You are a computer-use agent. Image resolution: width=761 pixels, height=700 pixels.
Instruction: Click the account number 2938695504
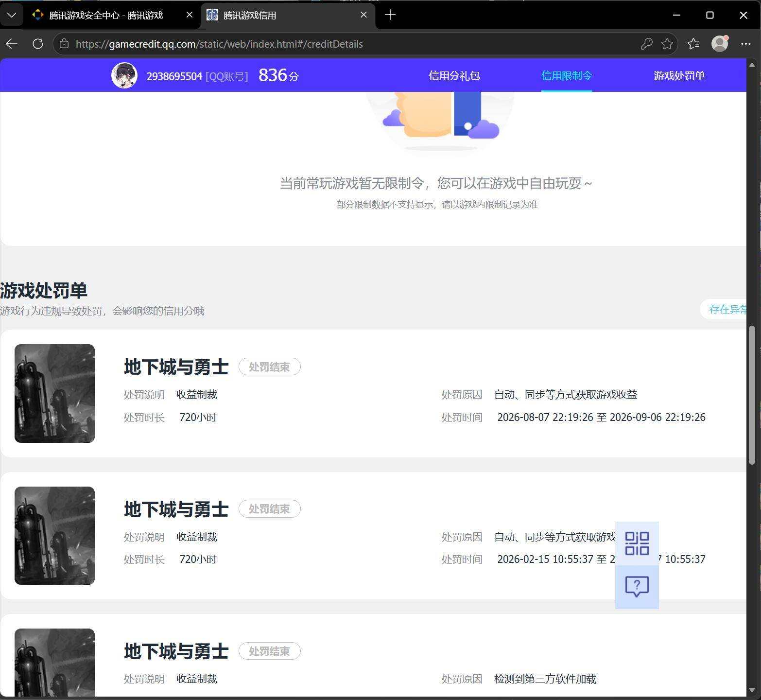[x=174, y=76]
